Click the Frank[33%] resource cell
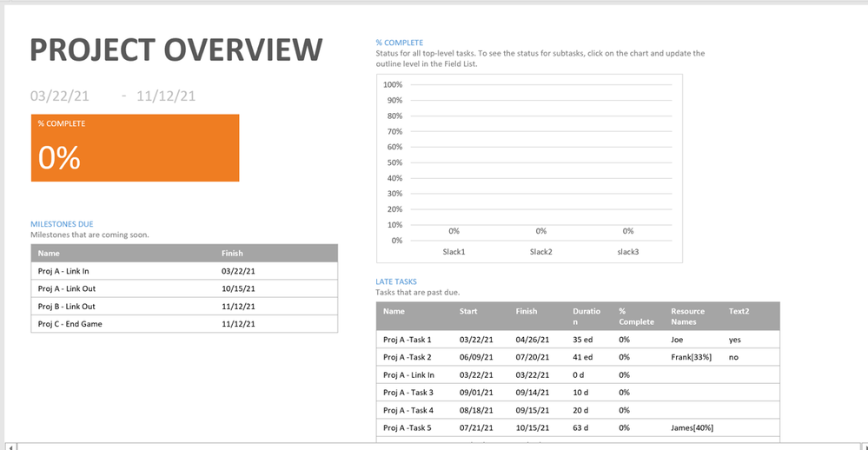Screen dimensions: 868x450 coord(692,358)
